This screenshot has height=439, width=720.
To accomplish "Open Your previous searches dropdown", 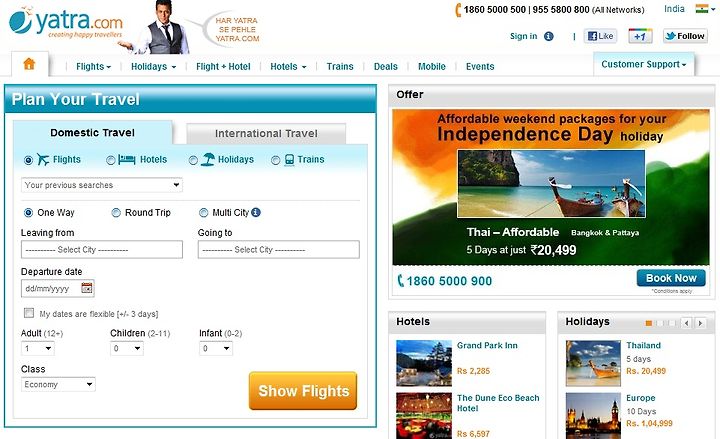I will point(101,185).
